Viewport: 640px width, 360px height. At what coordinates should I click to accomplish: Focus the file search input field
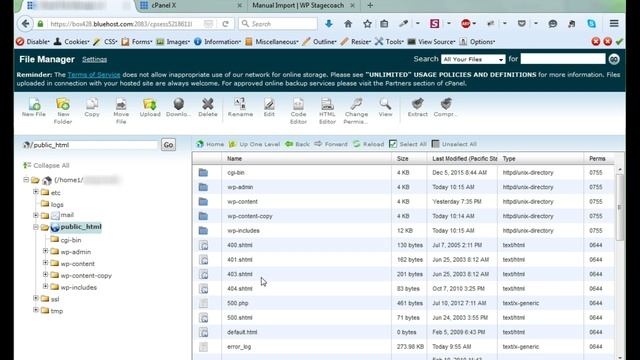coord(563,59)
